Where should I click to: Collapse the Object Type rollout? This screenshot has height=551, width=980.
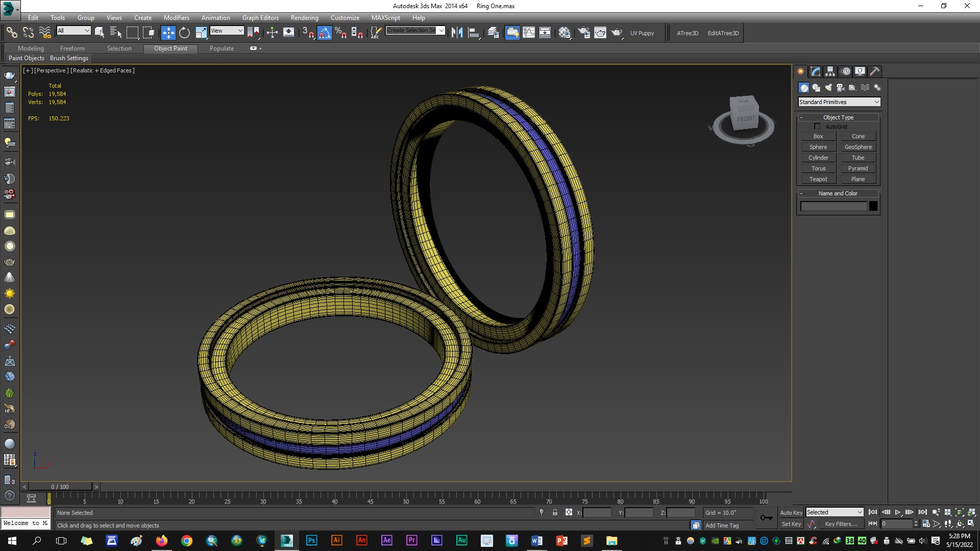coord(838,117)
